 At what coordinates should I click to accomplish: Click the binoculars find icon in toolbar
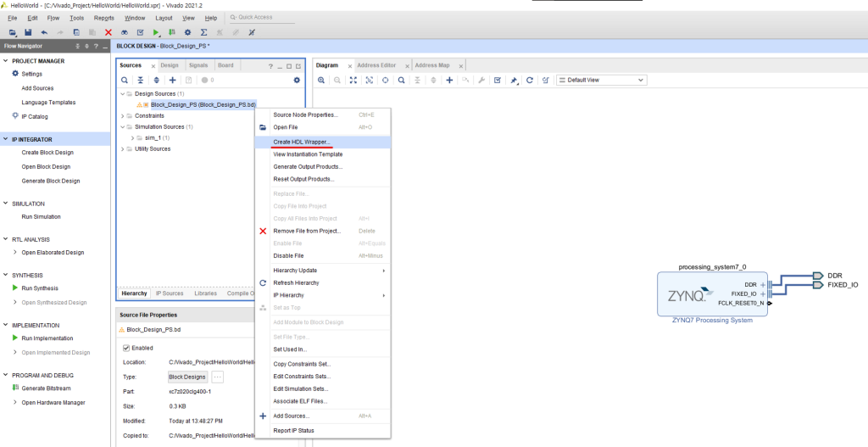[x=125, y=33]
